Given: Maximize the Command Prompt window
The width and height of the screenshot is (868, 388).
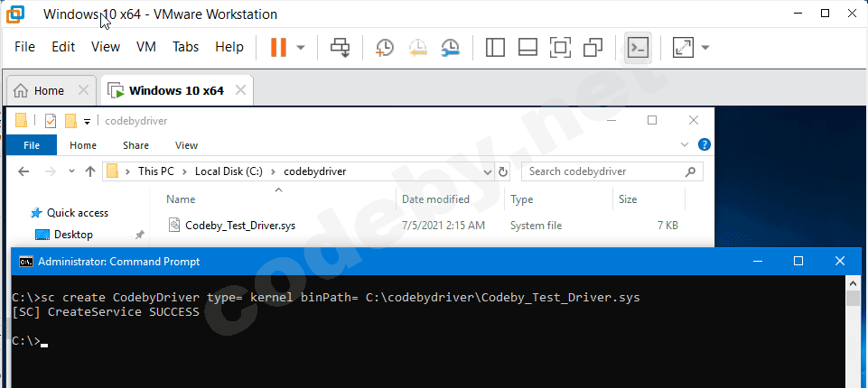Looking at the screenshot, I should point(798,261).
